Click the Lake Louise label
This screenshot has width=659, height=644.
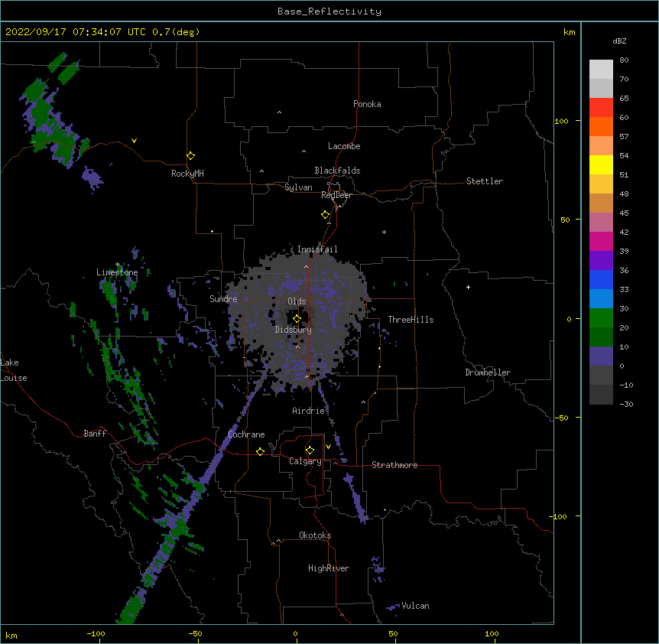click(x=14, y=370)
